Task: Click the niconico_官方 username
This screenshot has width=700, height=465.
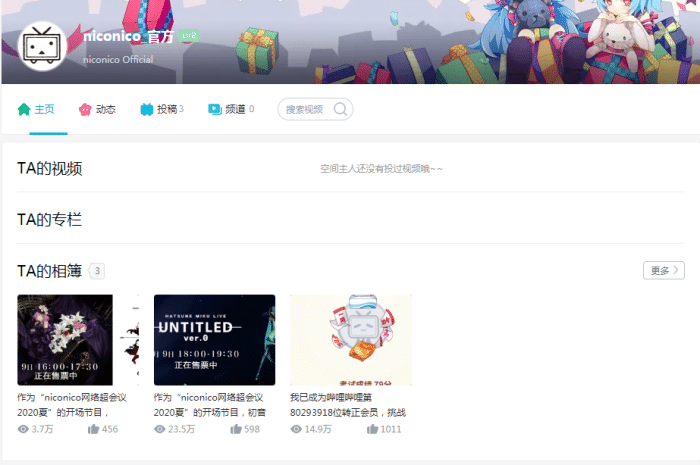Action: coord(128,36)
